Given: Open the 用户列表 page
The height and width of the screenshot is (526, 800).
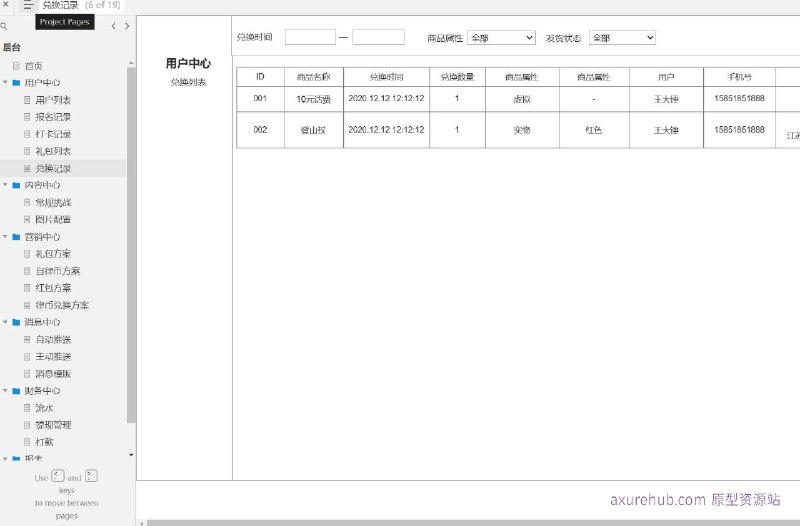Looking at the screenshot, I should pyautogui.click(x=53, y=100).
